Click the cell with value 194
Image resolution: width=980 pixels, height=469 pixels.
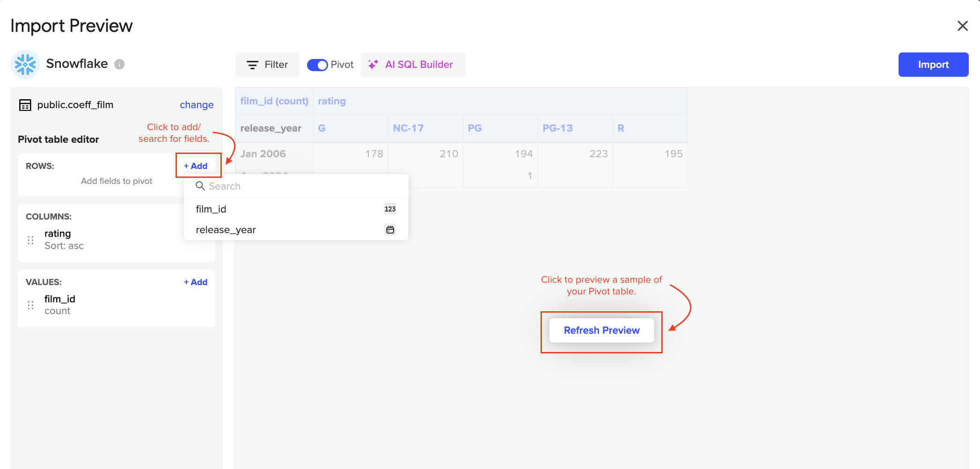click(x=500, y=154)
